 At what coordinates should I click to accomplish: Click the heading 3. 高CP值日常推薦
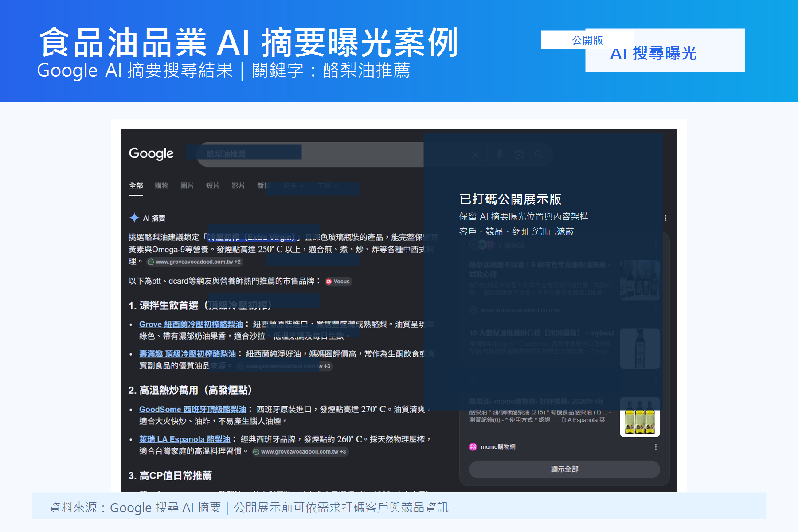coord(170,476)
